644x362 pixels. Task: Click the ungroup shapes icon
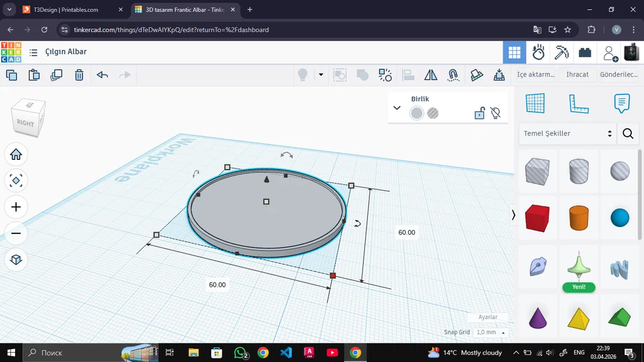coord(385,75)
